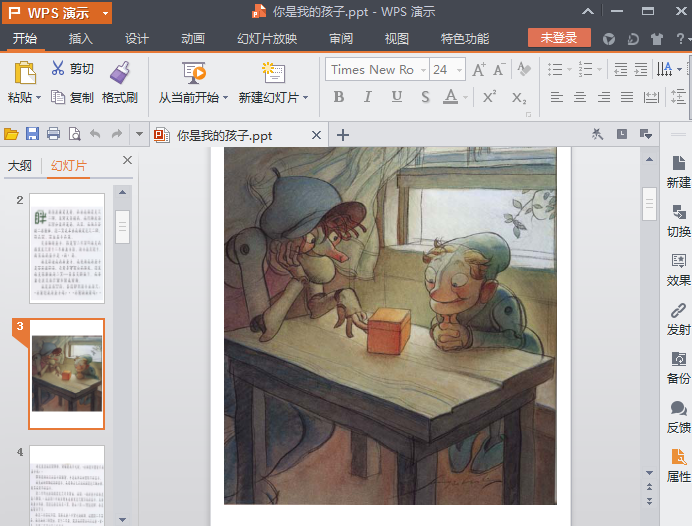The image size is (692, 526).
Task: Select slide 2 thumbnail
Action: 67,248
